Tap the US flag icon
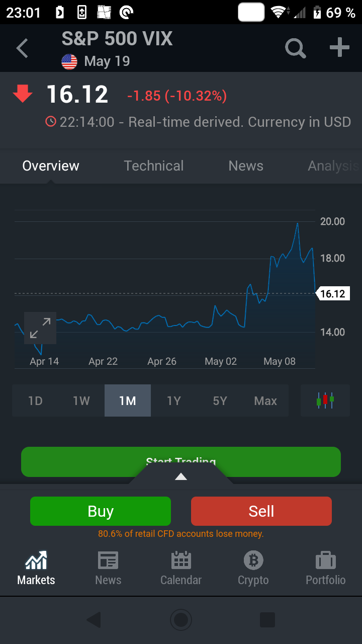 [69, 62]
